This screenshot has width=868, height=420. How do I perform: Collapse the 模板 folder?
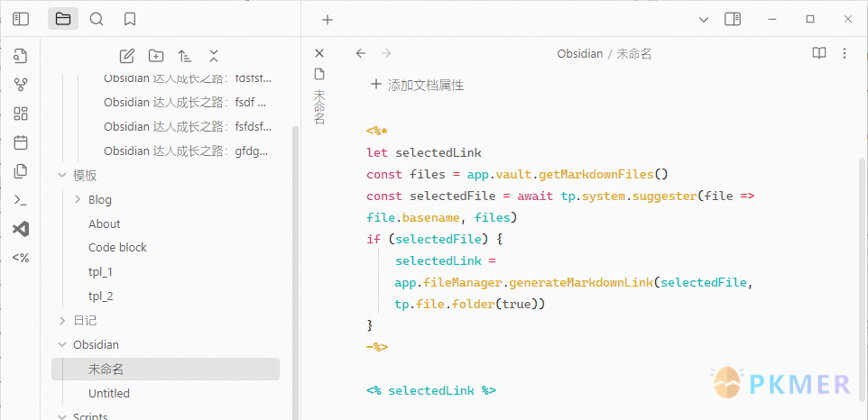pyautogui.click(x=61, y=175)
